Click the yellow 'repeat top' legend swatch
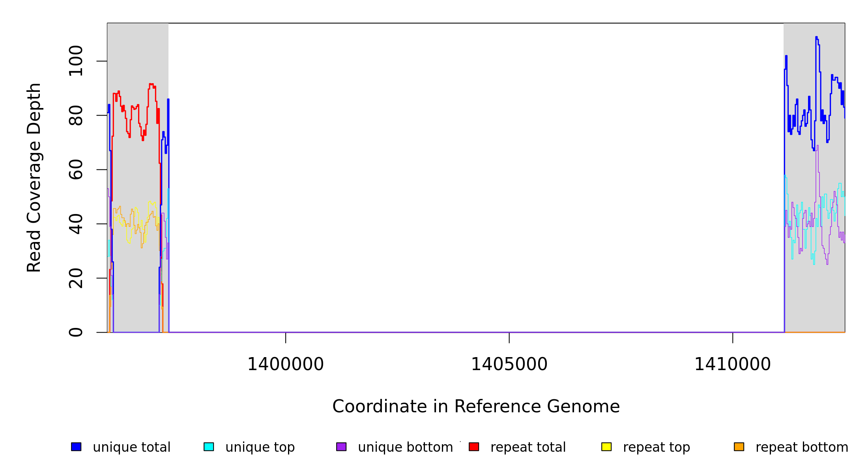 (x=606, y=447)
